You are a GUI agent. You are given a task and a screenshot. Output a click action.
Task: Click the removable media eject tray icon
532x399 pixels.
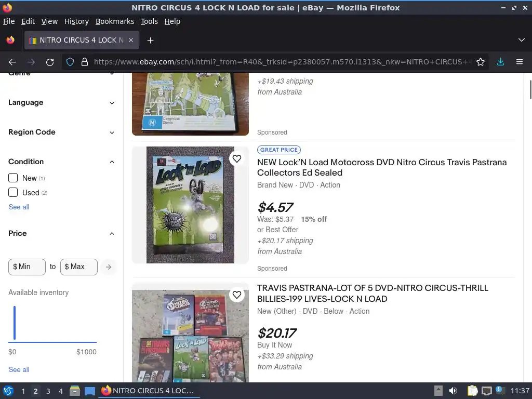click(438, 391)
